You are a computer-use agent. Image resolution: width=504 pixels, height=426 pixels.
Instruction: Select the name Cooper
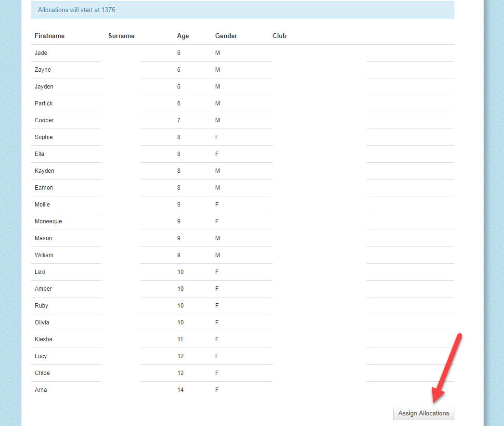pos(44,120)
